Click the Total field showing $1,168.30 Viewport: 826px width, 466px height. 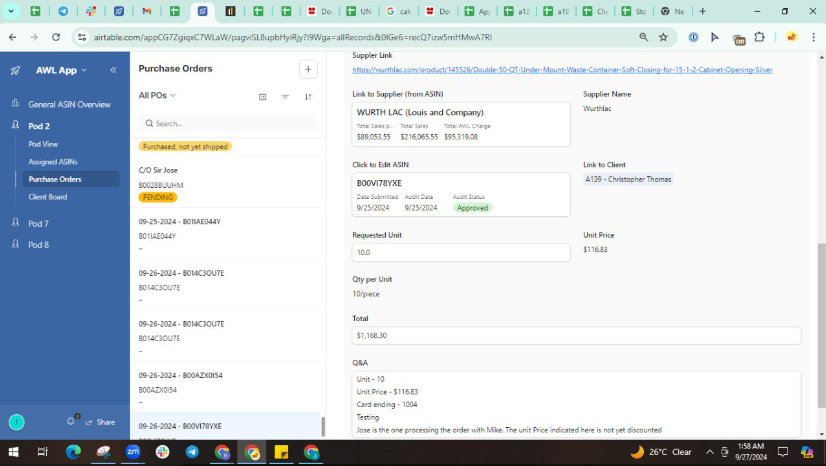pyautogui.click(x=576, y=335)
